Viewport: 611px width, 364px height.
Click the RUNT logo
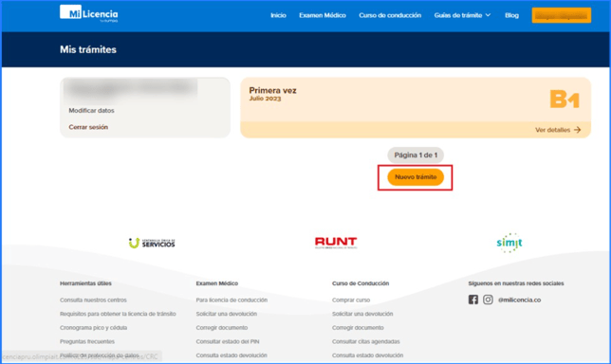point(336,243)
